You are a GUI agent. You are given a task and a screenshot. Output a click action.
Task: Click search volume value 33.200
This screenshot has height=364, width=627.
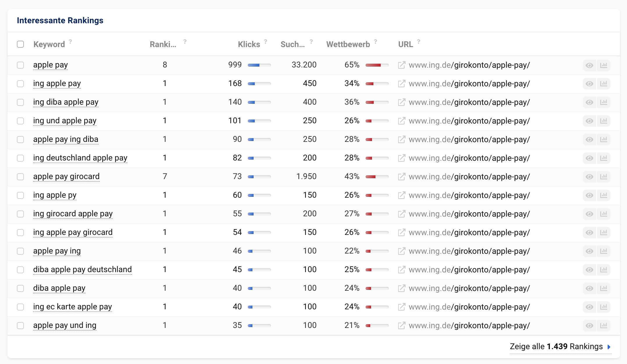point(304,65)
